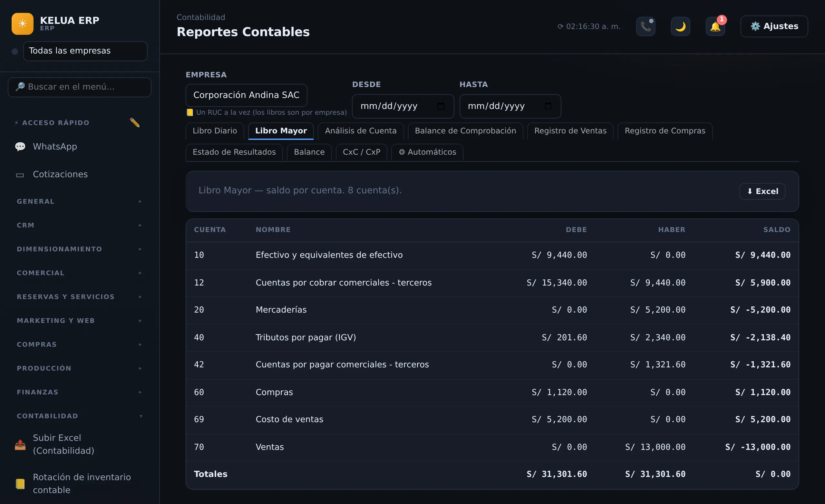
Task: Open Corporación Andina SAC empresa dropdown
Action: coord(246,95)
